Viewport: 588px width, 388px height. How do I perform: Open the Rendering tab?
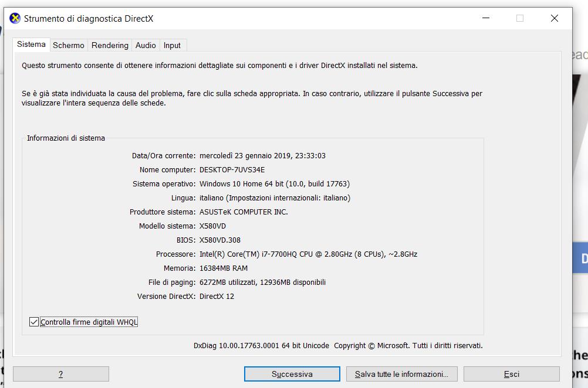coord(110,45)
